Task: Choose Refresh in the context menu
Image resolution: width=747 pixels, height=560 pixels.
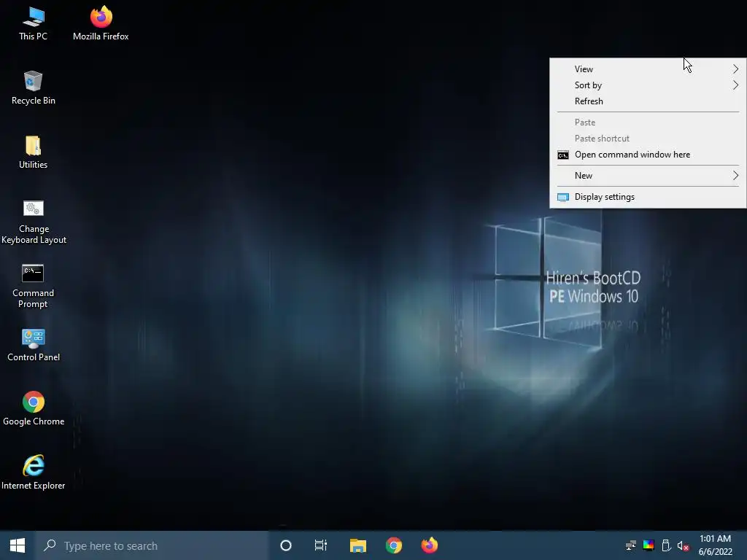Action: (x=648, y=101)
